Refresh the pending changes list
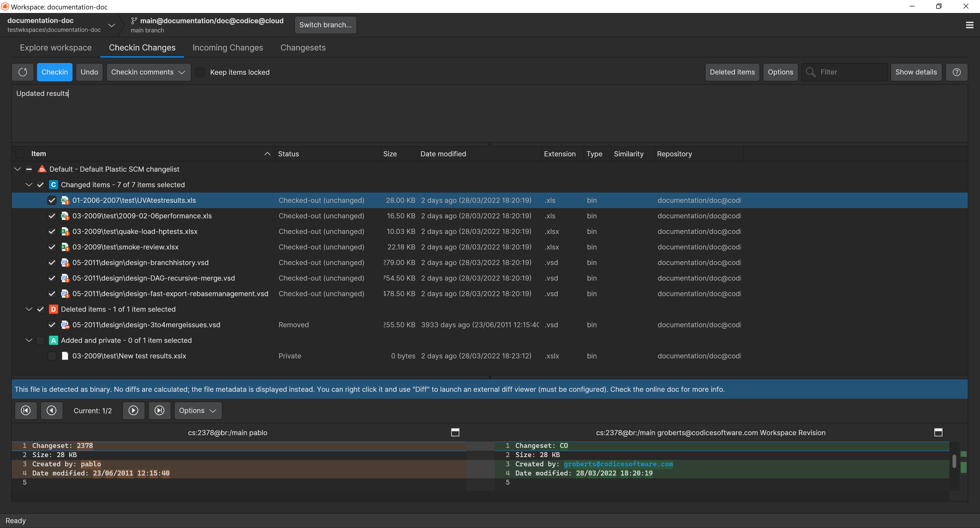This screenshot has height=528, width=980. [x=22, y=72]
